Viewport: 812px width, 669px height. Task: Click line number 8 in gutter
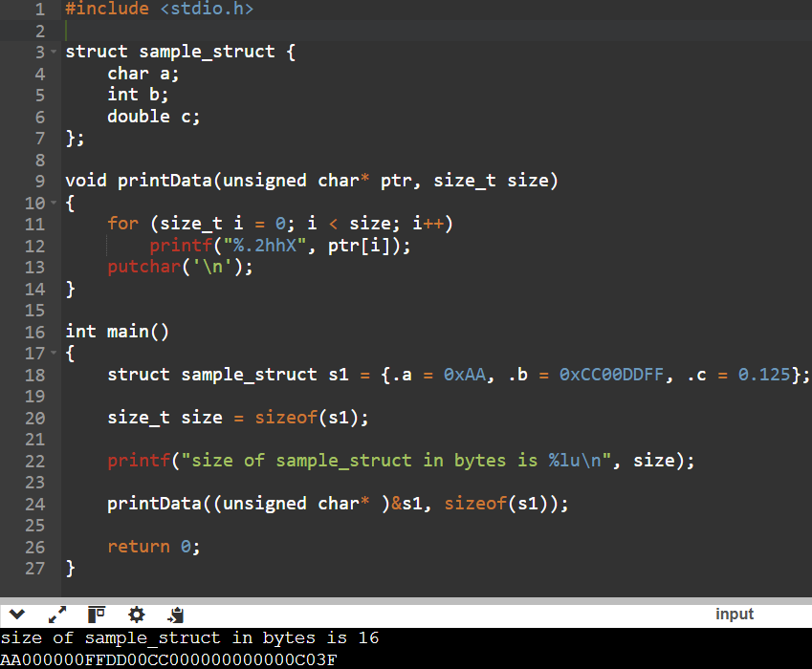(40, 160)
